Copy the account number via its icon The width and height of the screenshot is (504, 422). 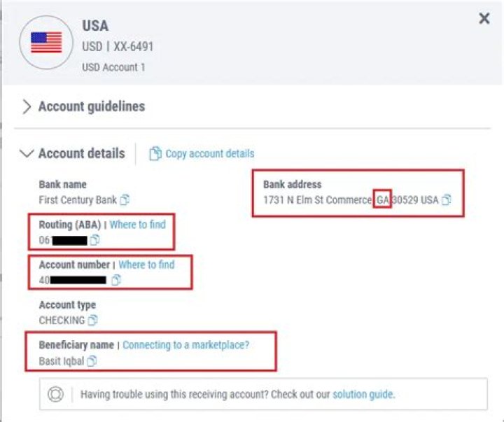pos(116,280)
